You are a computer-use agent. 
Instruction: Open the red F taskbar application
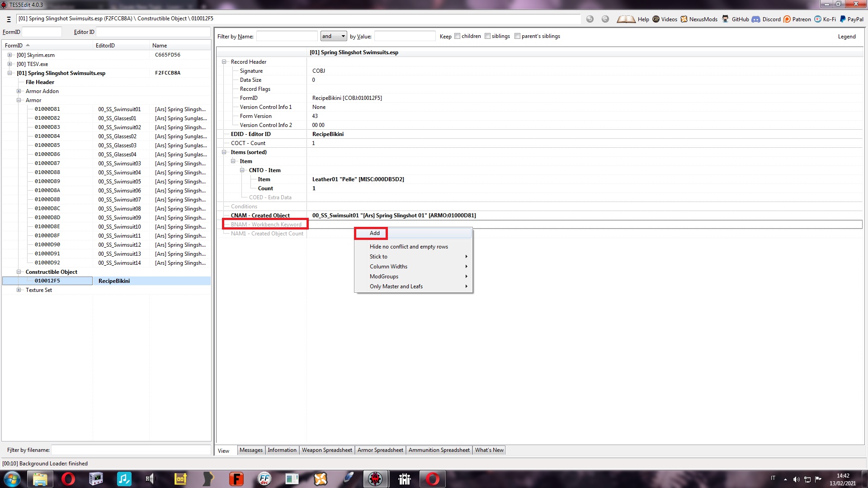[236, 479]
